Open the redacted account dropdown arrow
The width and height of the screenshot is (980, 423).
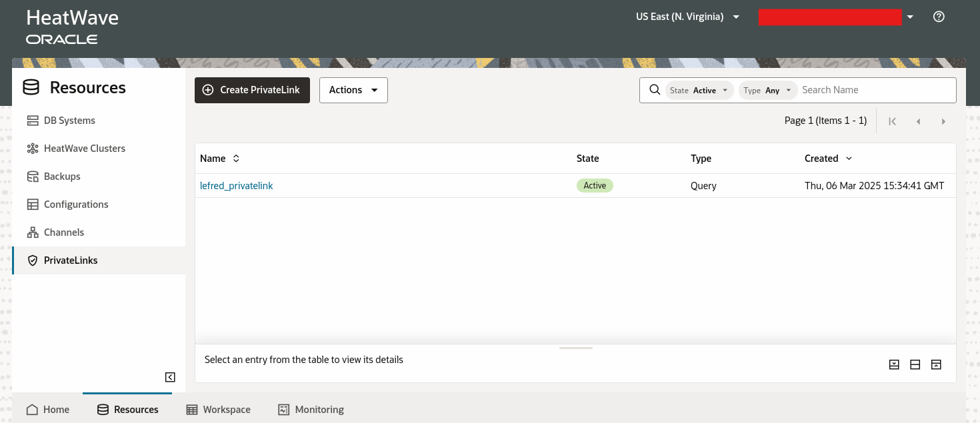[x=910, y=17]
